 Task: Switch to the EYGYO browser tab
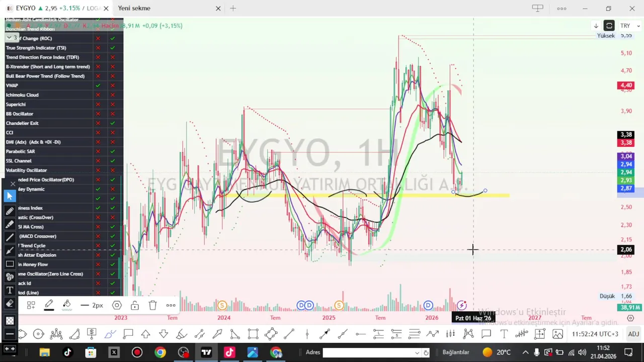point(55,8)
